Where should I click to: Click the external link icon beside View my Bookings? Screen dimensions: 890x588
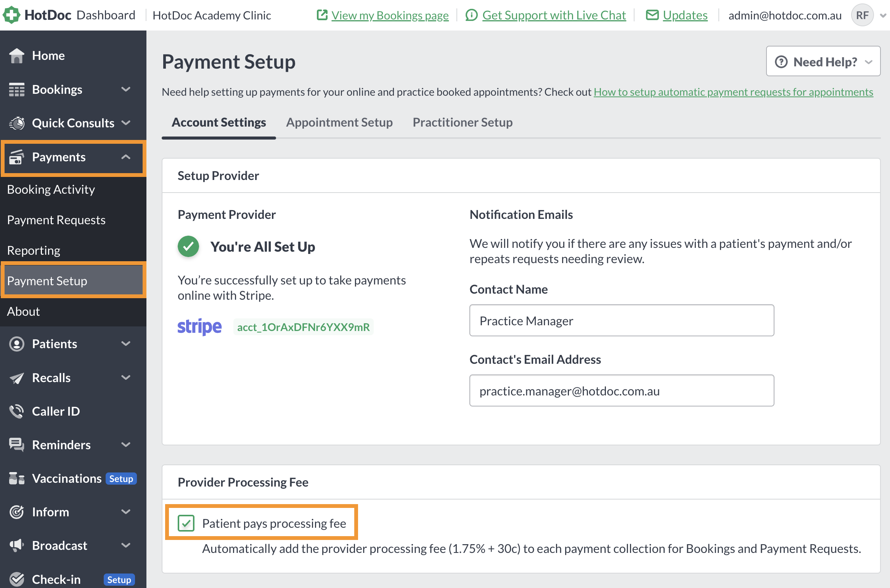point(322,15)
